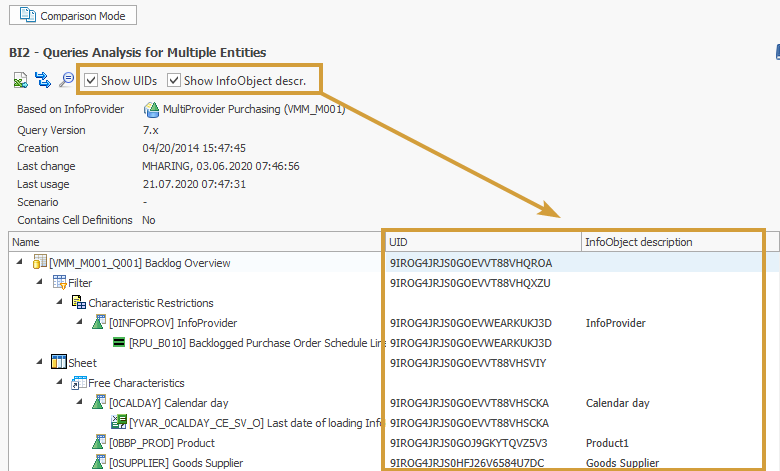Click the magnifier search toolbar icon
The height and width of the screenshot is (471, 780).
click(66, 80)
